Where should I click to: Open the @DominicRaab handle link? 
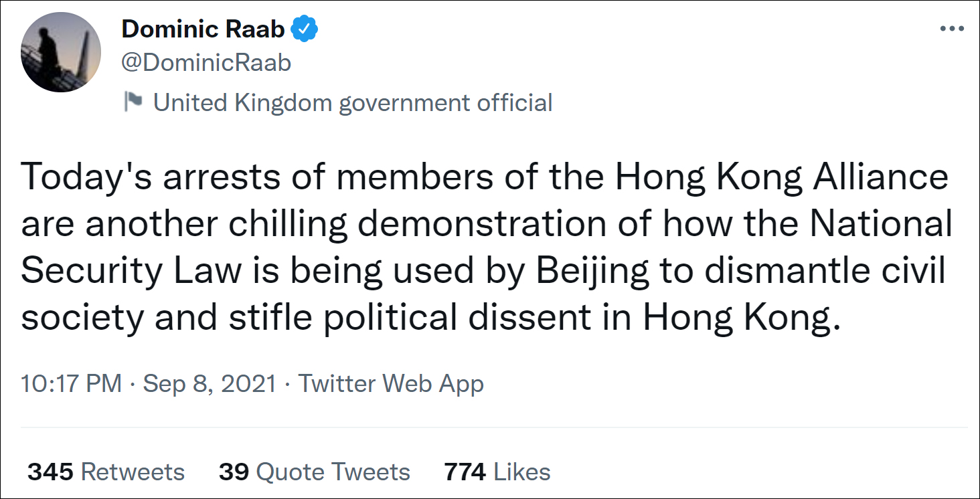206,63
